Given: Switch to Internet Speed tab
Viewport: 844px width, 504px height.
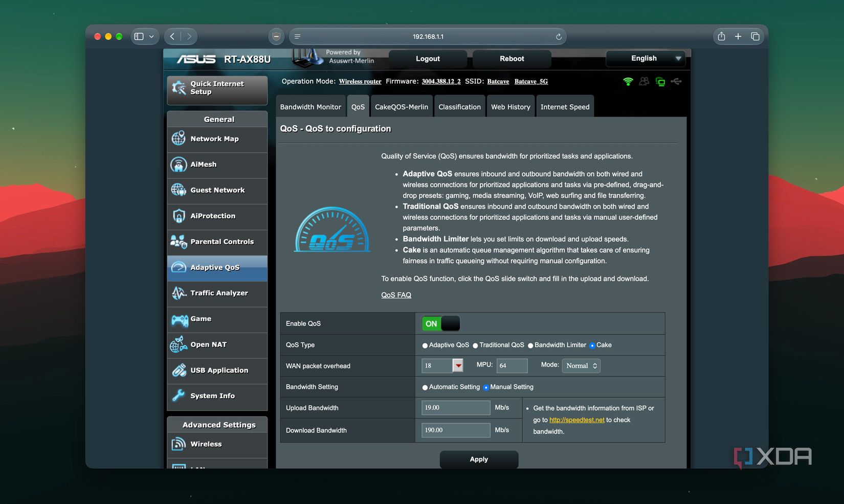Looking at the screenshot, I should (565, 107).
